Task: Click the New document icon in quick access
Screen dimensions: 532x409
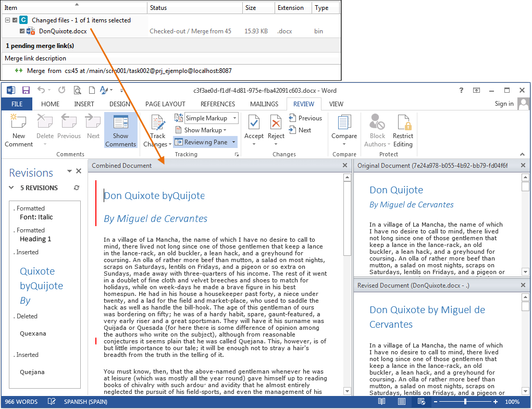Action: pos(92,90)
